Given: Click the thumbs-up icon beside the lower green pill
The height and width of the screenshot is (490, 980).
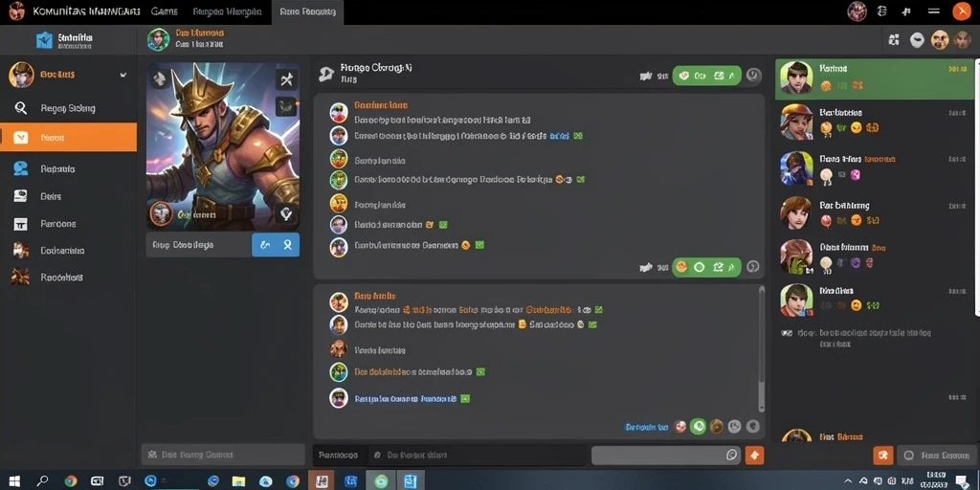Looking at the screenshot, I should (646, 267).
